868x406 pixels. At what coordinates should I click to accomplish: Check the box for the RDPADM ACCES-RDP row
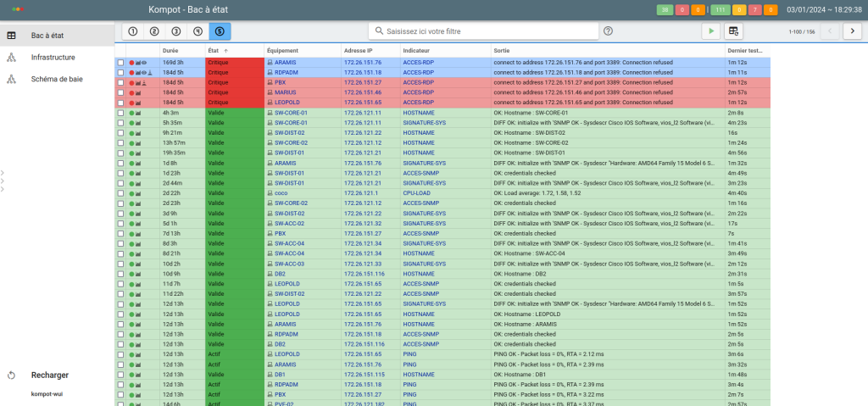121,73
